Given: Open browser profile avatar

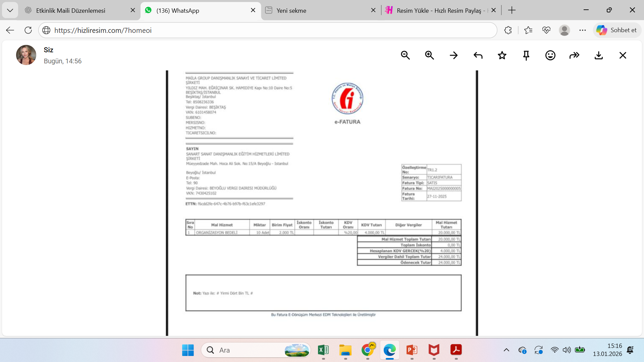Looking at the screenshot, I should (x=565, y=30).
